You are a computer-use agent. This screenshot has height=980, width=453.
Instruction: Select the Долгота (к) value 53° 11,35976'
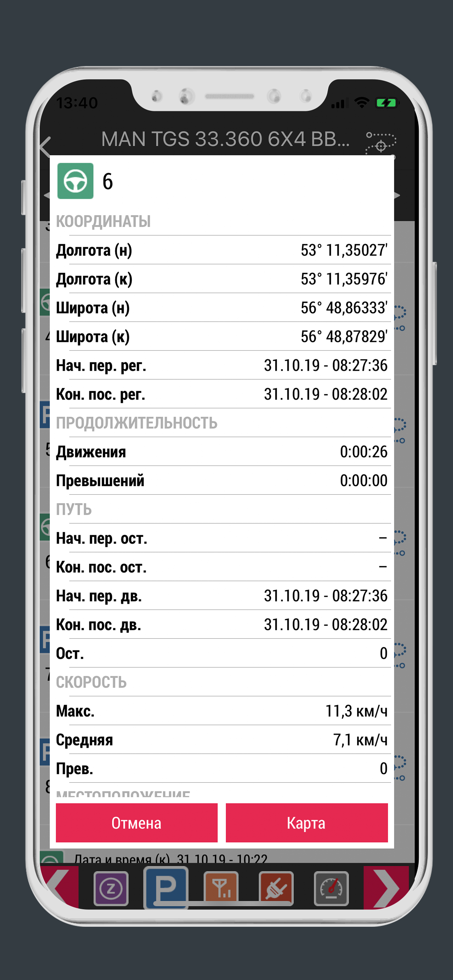pos(344,279)
